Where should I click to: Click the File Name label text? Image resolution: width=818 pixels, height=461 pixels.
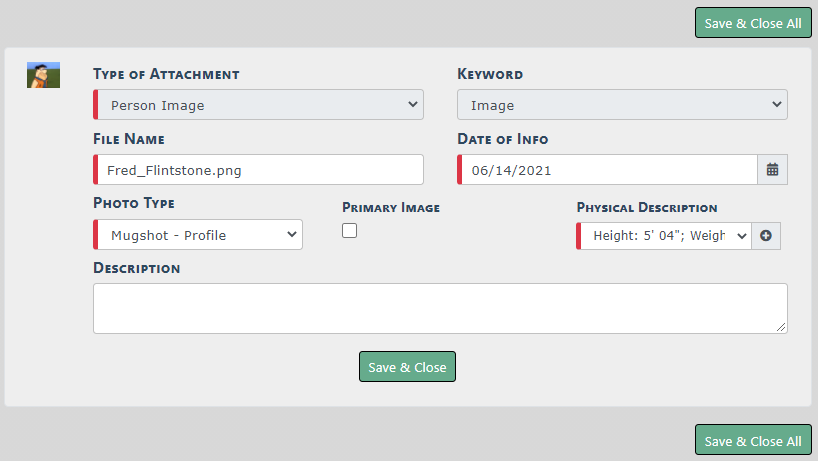[129, 139]
